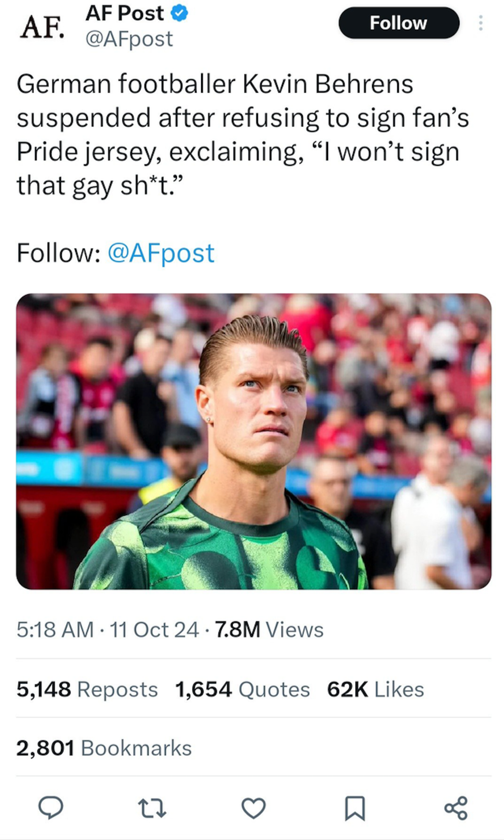Tap the @AFpost handle under the name
The image size is (504, 840).
129,39
